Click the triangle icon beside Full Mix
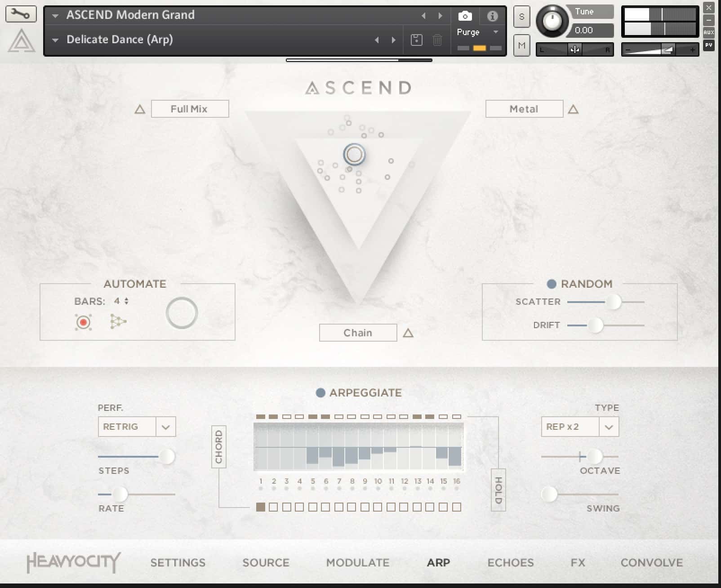721x588 pixels. pyautogui.click(x=140, y=109)
